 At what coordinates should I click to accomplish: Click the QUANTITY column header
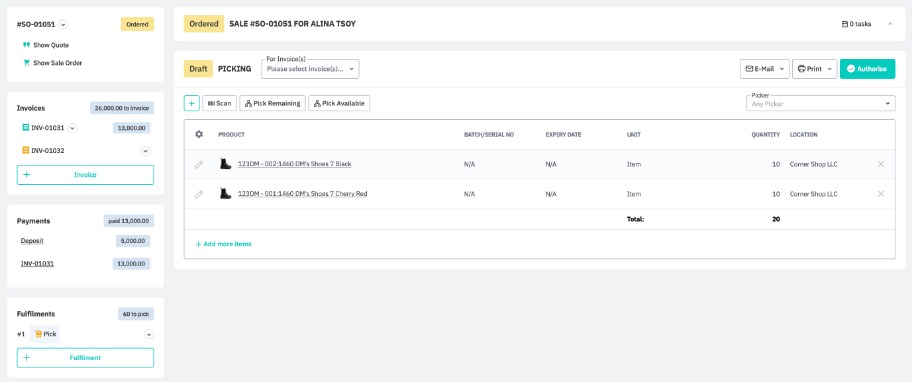point(765,135)
